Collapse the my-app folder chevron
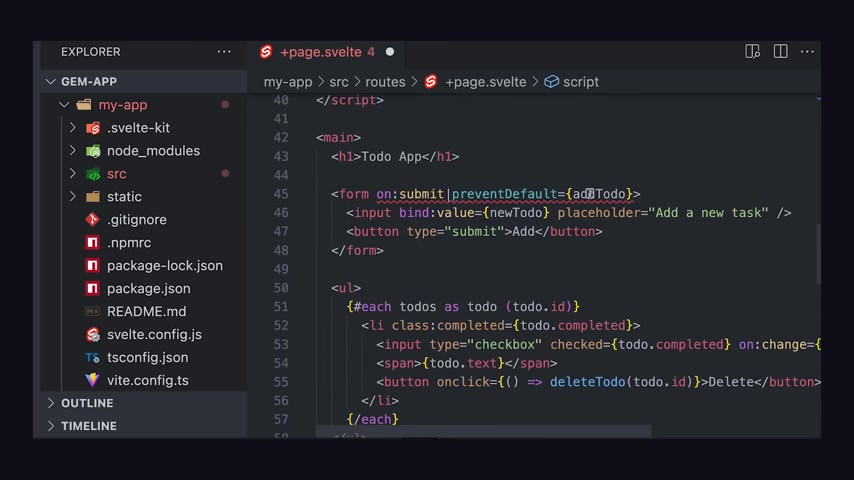 point(64,105)
